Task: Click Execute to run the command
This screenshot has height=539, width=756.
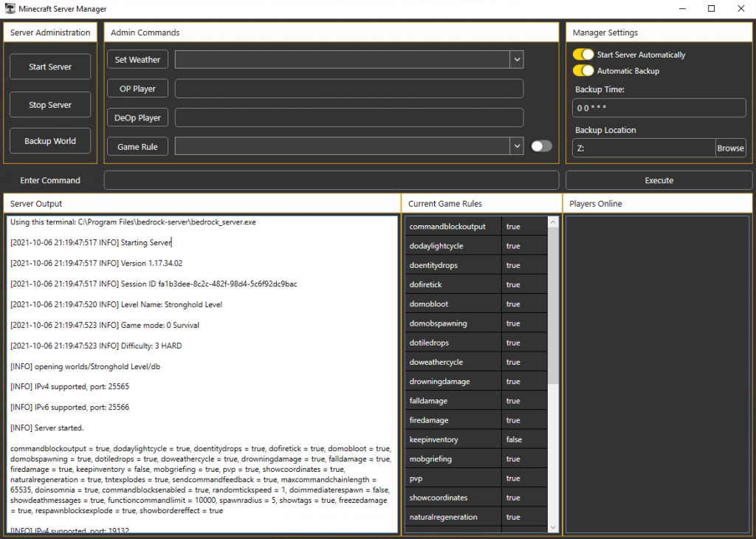Action: click(659, 180)
